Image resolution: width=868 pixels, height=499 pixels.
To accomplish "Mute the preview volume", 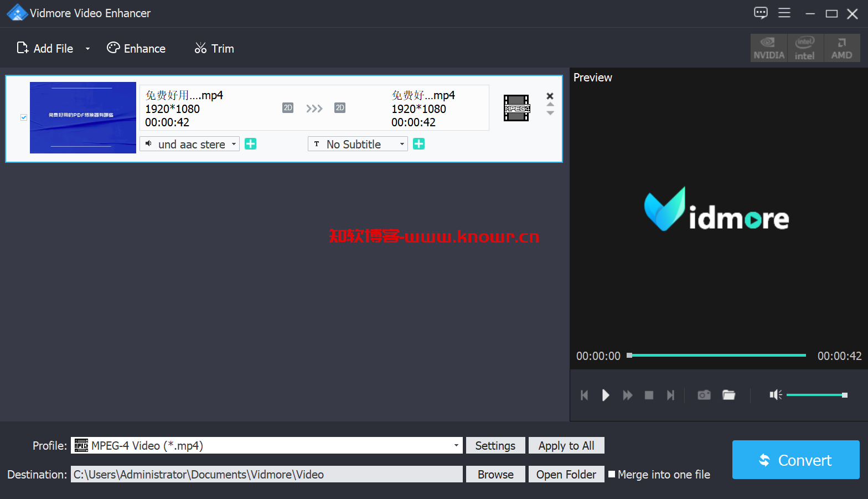I will 776,395.
